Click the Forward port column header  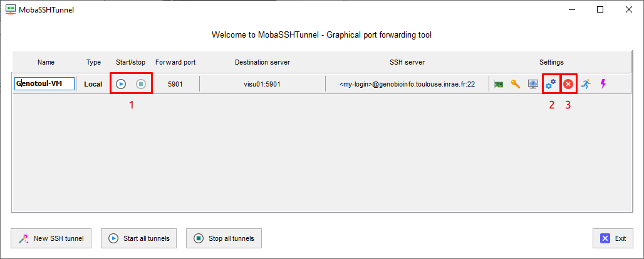point(175,63)
